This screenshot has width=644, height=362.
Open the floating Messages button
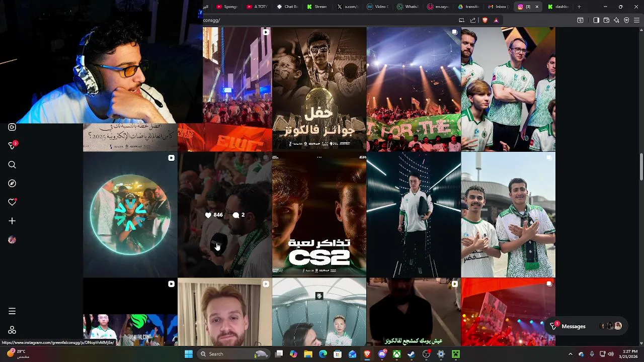586,326
